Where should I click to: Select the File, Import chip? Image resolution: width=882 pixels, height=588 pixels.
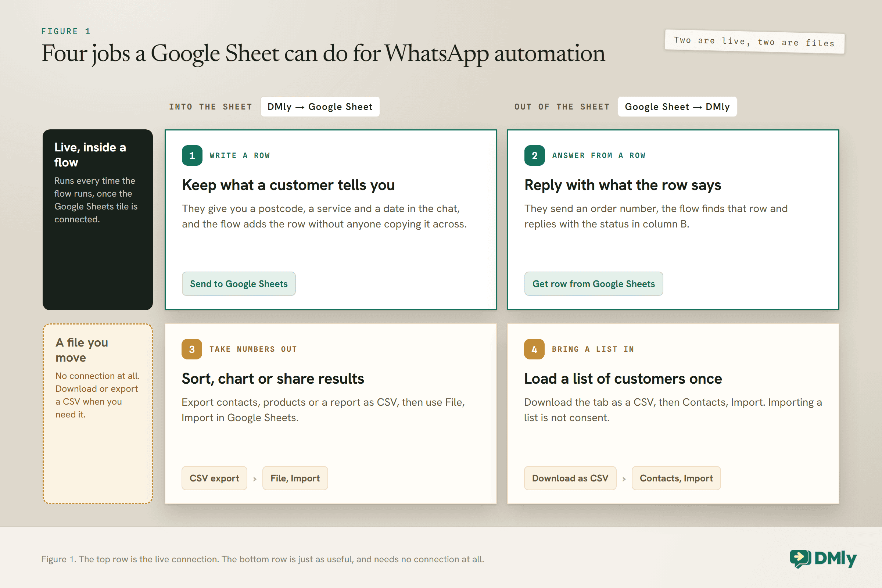click(295, 478)
